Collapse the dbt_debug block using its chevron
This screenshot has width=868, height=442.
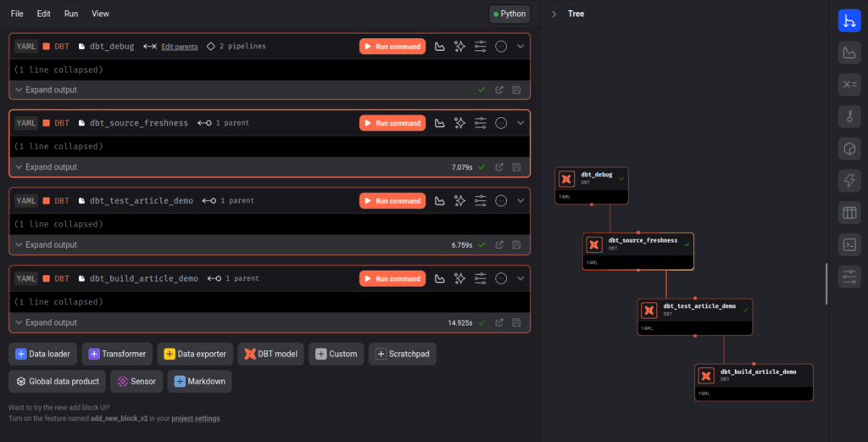(520, 47)
